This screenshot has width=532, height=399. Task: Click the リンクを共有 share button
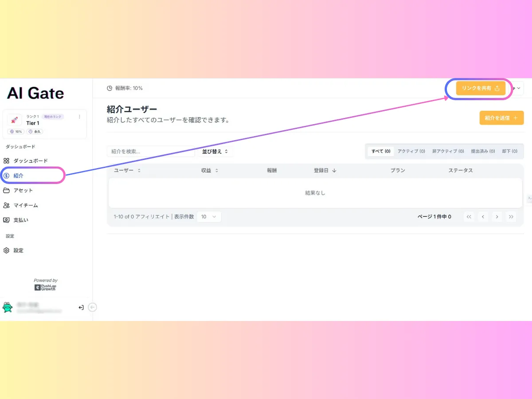(481, 88)
